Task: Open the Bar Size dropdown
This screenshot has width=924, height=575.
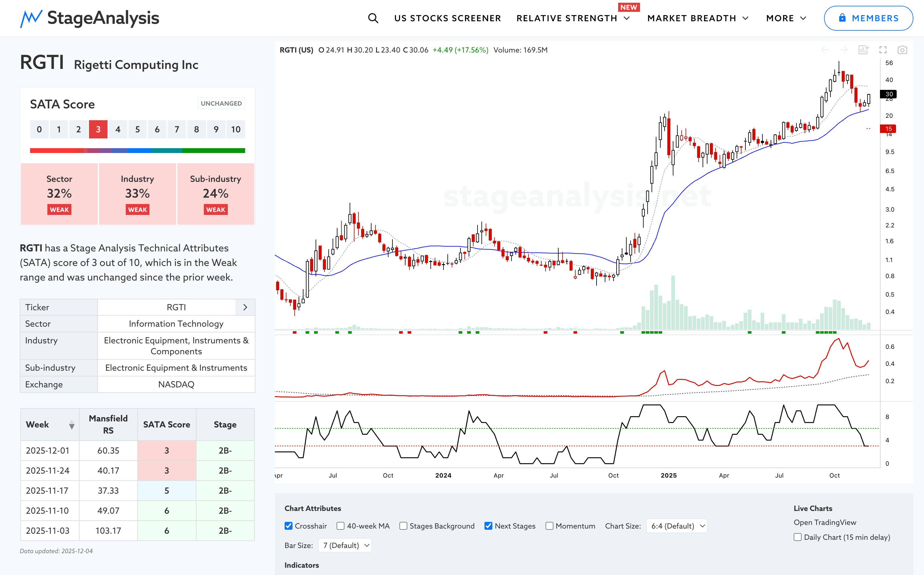Action: tap(345, 545)
